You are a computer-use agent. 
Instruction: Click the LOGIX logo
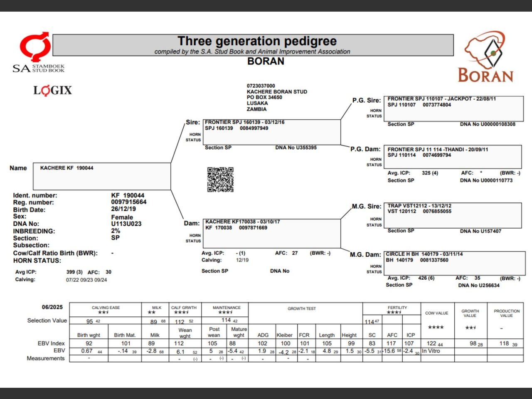[52, 90]
